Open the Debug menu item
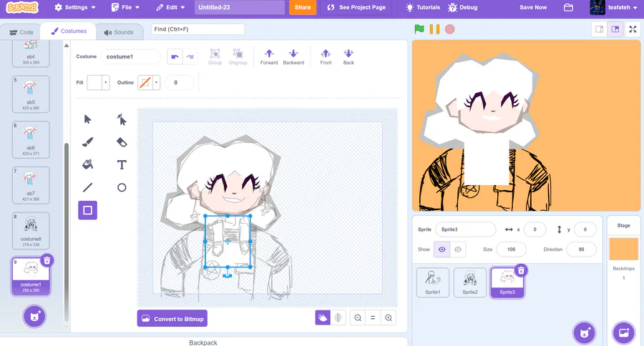 click(x=462, y=7)
